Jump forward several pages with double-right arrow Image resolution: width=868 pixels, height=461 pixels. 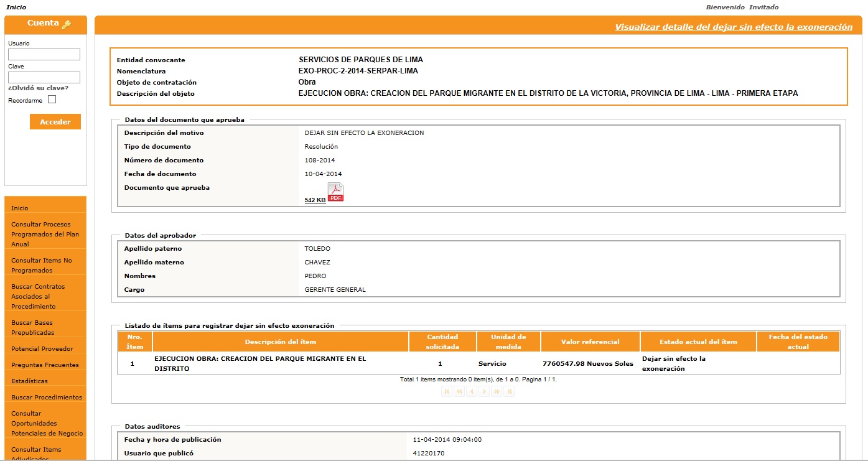497,391
